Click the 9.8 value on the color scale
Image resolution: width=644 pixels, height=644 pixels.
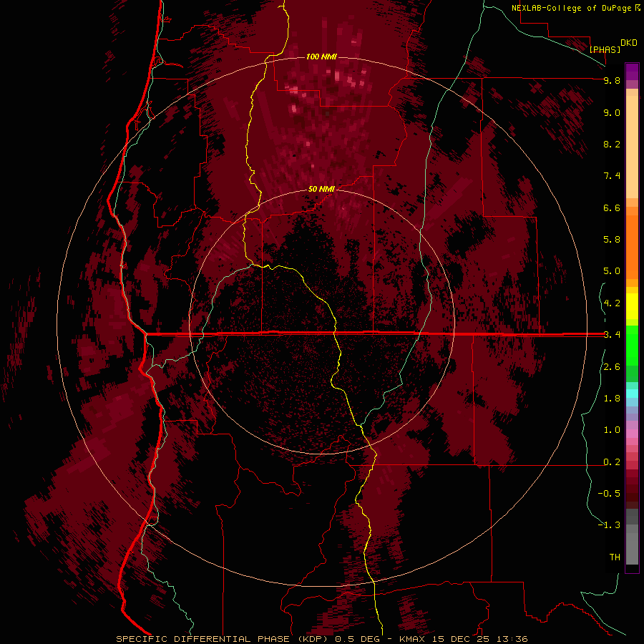coord(612,80)
